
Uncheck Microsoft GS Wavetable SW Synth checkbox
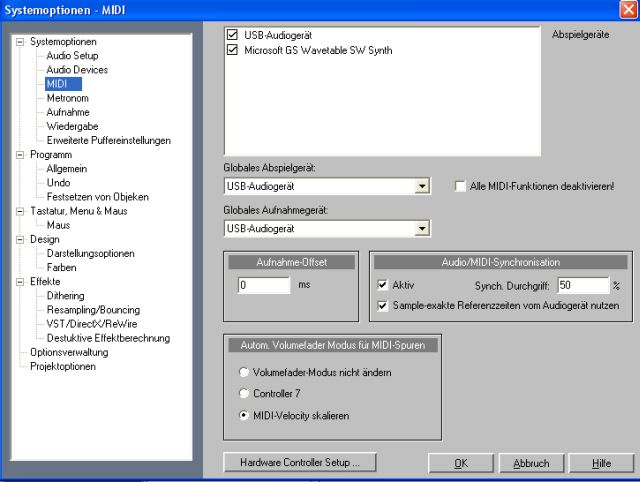[232, 50]
